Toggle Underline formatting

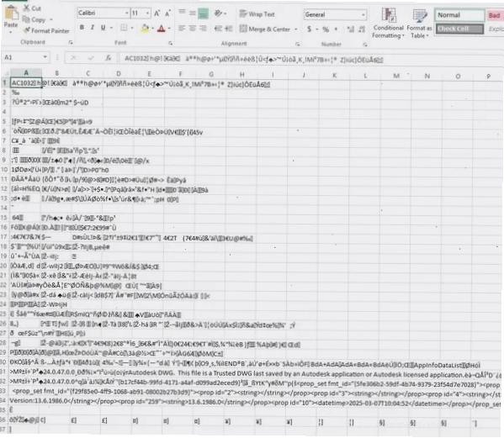click(x=103, y=28)
